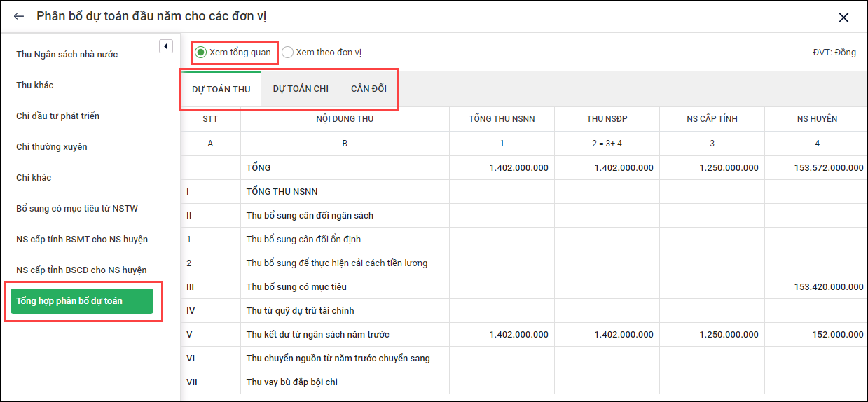The image size is (868, 402).
Task: Select Thu khác in the sidebar
Action: pos(35,85)
